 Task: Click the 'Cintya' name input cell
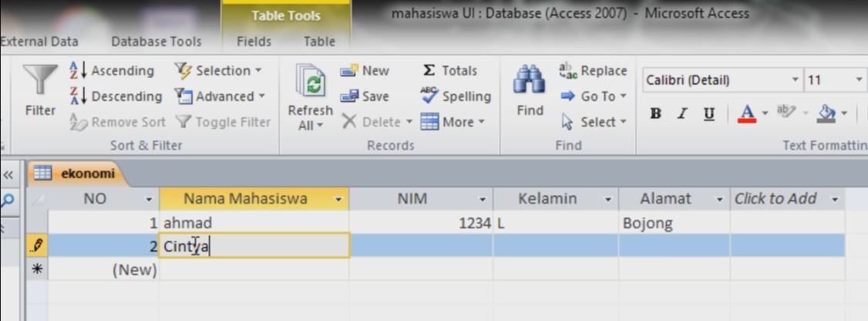click(x=254, y=245)
